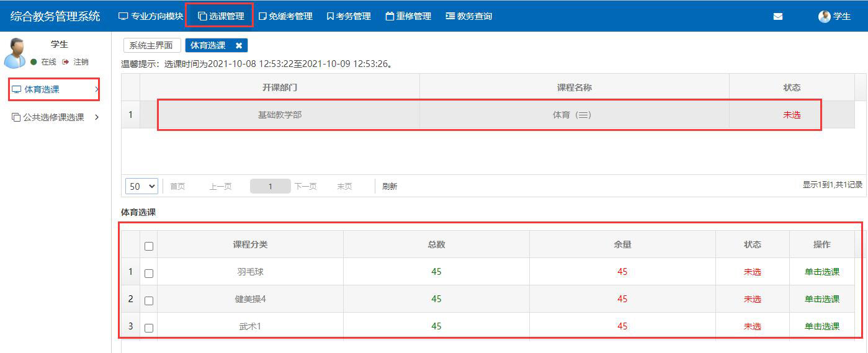Open the page size dropdown showing 50

click(x=141, y=186)
